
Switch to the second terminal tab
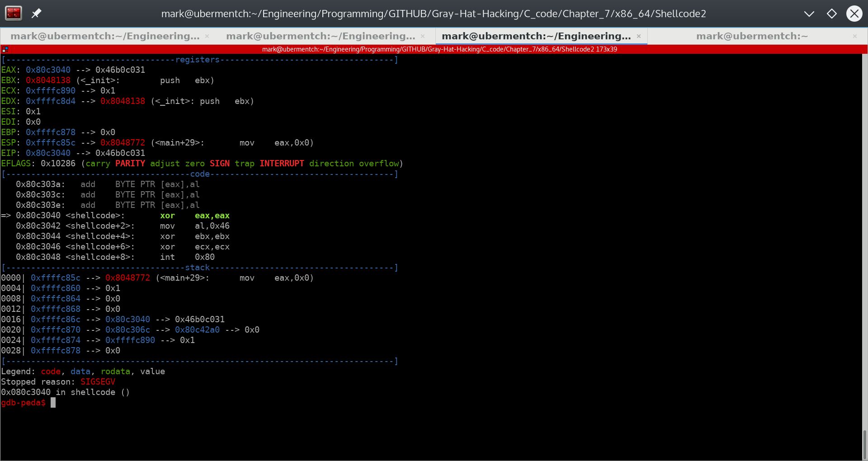point(320,36)
